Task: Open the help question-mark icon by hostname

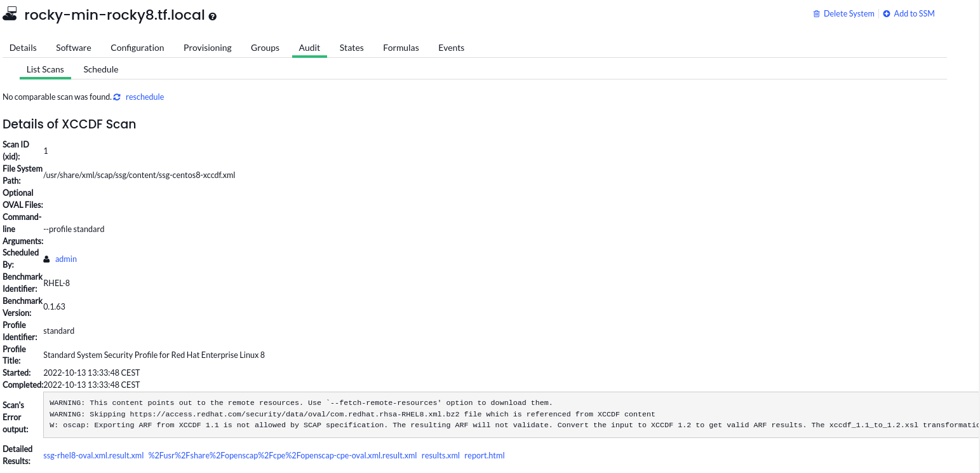Action: click(213, 17)
